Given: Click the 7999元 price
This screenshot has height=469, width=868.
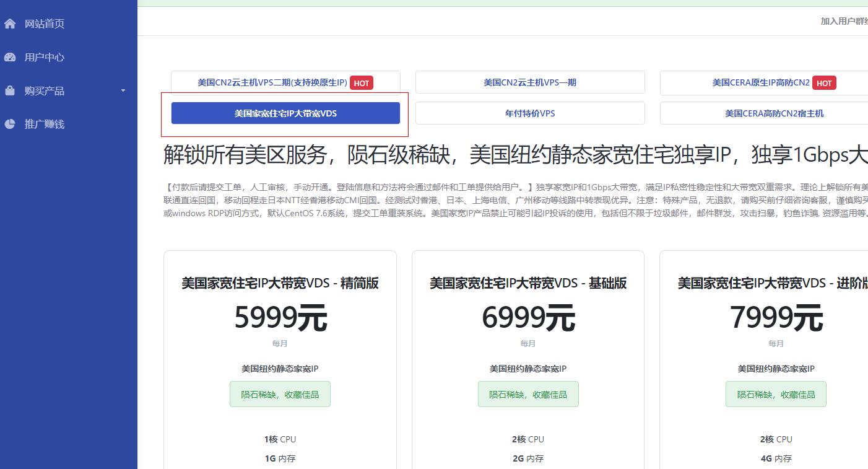Looking at the screenshot, I should point(776,317).
